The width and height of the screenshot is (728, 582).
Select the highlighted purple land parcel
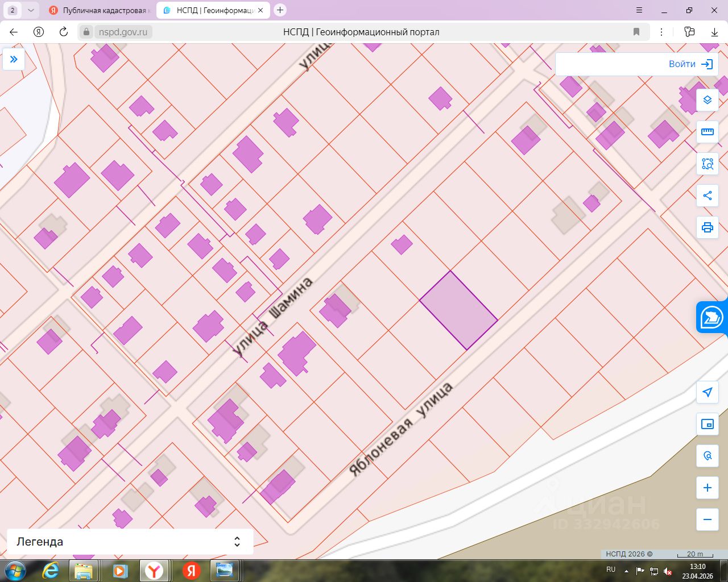click(x=458, y=310)
